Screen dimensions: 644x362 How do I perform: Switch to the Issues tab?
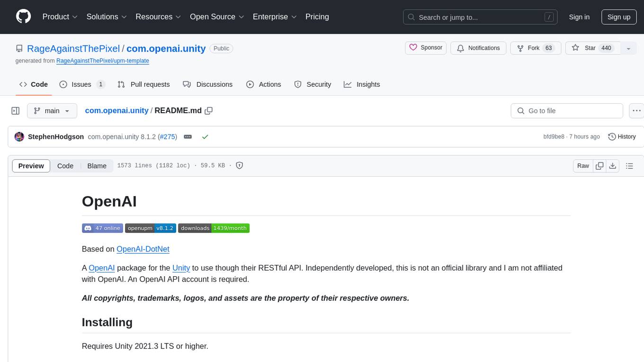[82, 84]
